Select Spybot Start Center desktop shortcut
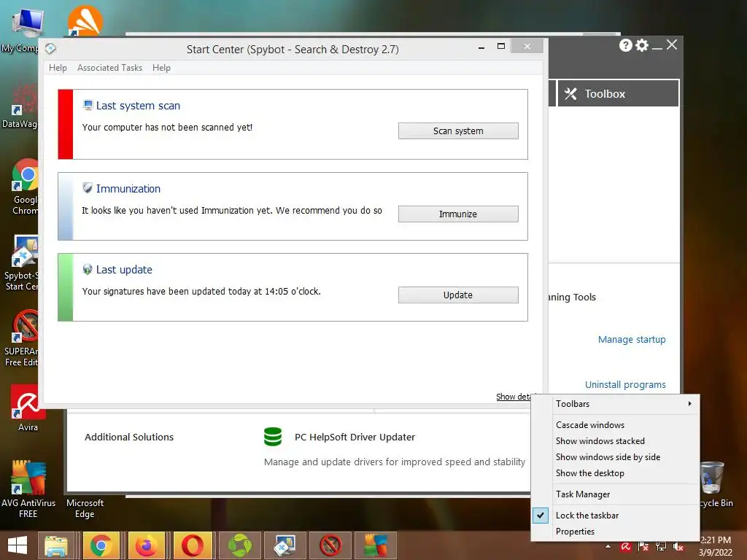Screen dimensions: 747x560 (x=22, y=262)
